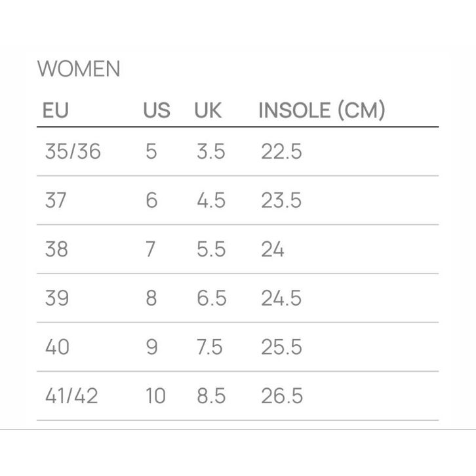This screenshot has height=476, width=476.
Task: Select EU size 35/36 cell
Action: click(x=73, y=151)
